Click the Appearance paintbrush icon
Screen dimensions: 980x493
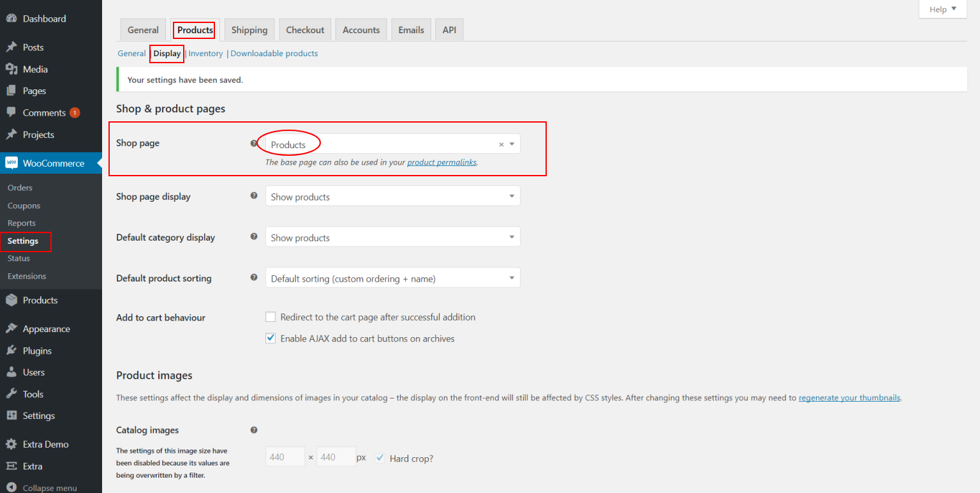(x=11, y=329)
